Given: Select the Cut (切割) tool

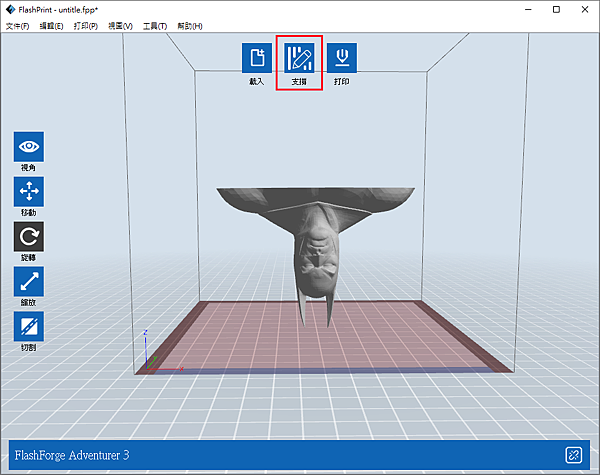Looking at the screenshot, I should click(28, 326).
